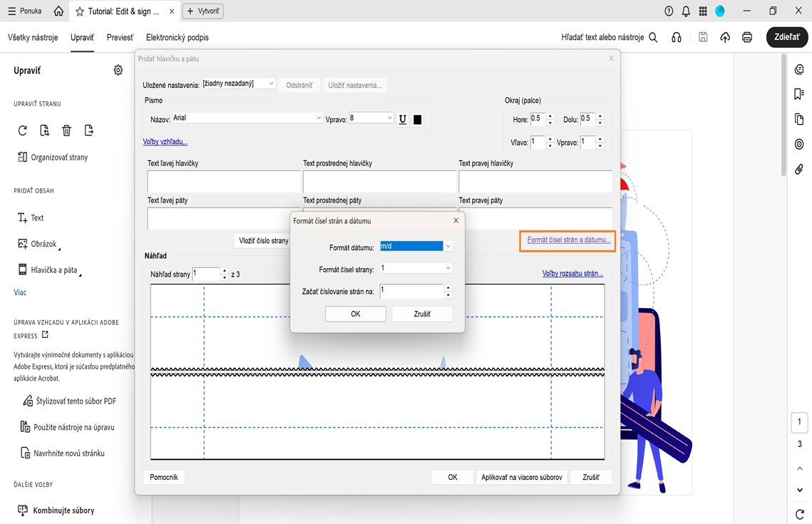The width and height of the screenshot is (812, 524).
Task: Select the Elektronický podpis tab
Action: click(x=177, y=37)
